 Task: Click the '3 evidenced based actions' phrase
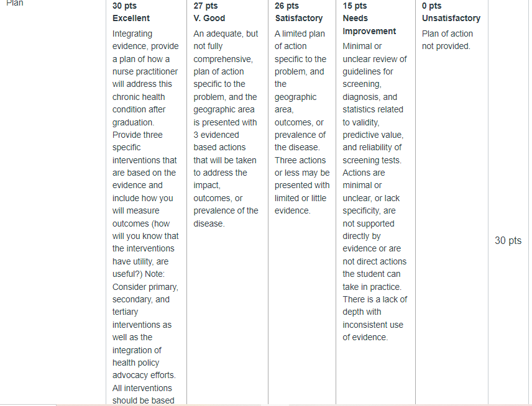219,141
